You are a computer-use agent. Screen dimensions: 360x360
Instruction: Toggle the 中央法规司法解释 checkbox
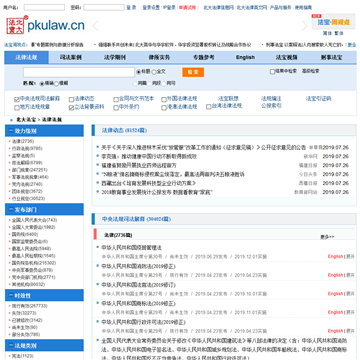(16, 99)
